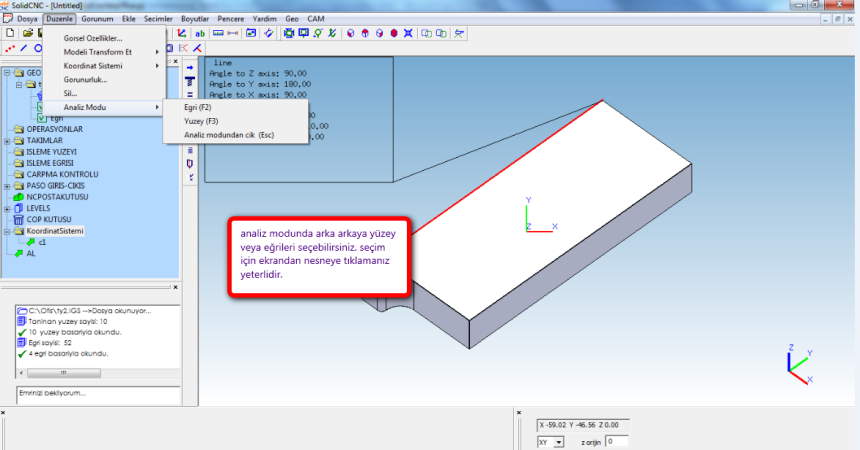The height and width of the screenshot is (450, 860).
Task: Click the blue right-arrow icon in vertical toolbar
Action: point(190,68)
